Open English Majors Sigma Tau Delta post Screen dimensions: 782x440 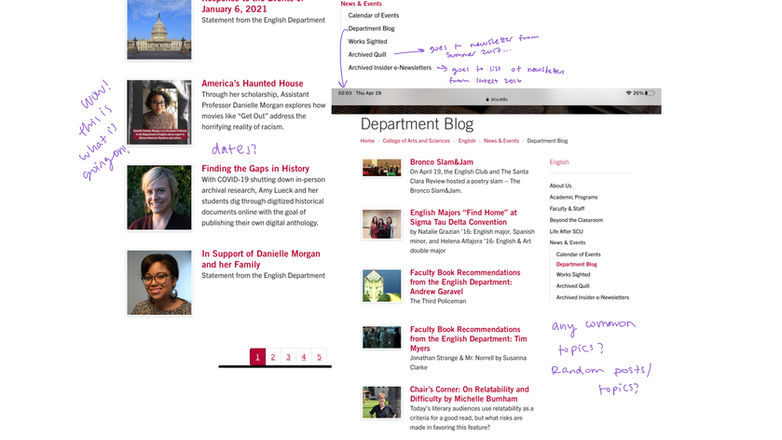click(x=463, y=217)
